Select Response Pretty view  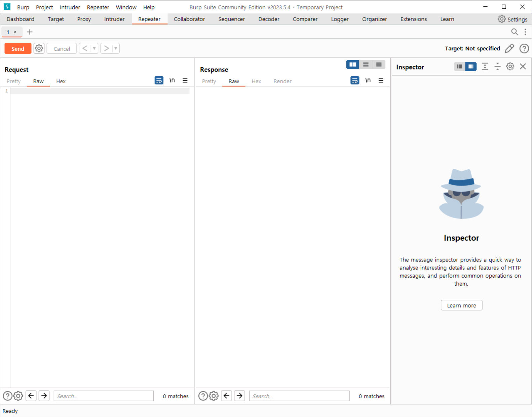209,81
